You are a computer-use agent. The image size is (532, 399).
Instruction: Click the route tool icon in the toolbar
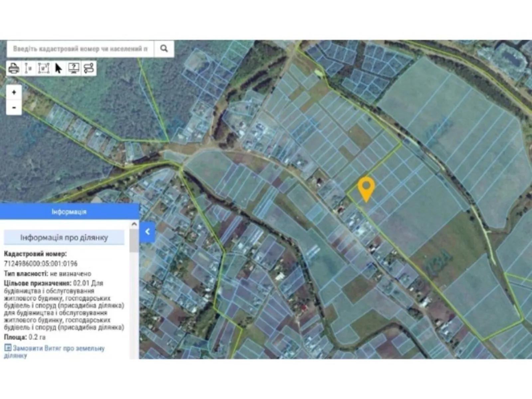pyautogui.click(x=89, y=68)
